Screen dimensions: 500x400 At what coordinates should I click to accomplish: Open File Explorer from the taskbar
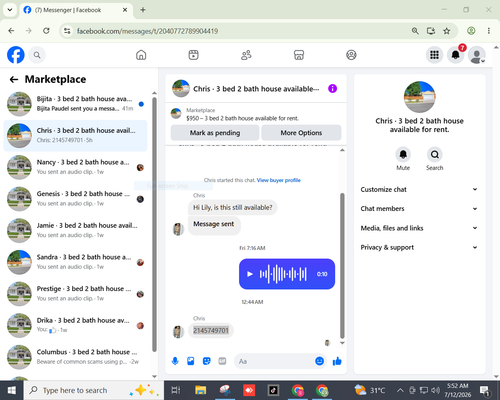click(201, 390)
